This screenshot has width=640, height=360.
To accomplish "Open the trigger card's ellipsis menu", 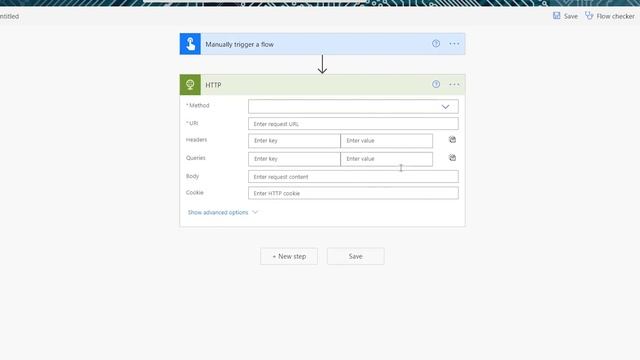I will [x=454, y=44].
